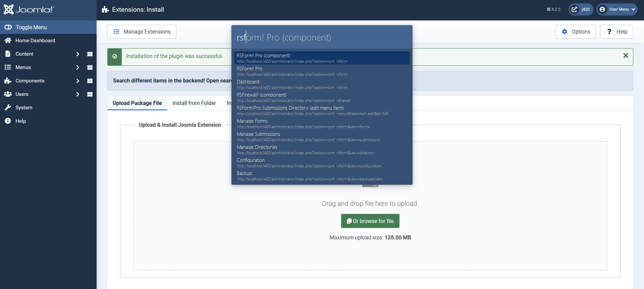The width and height of the screenshot is (644, 289).
Task: Click the success checkmark icon in alert
Action: click(115, 56)
